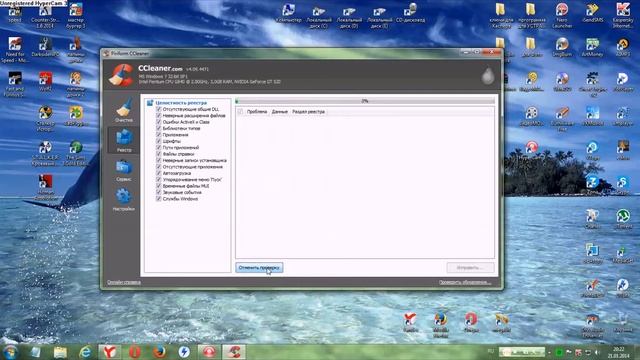This screenshot has height=360, width=640.
Task: Open the Очистка cleaner section
Action: pos(124,110)
